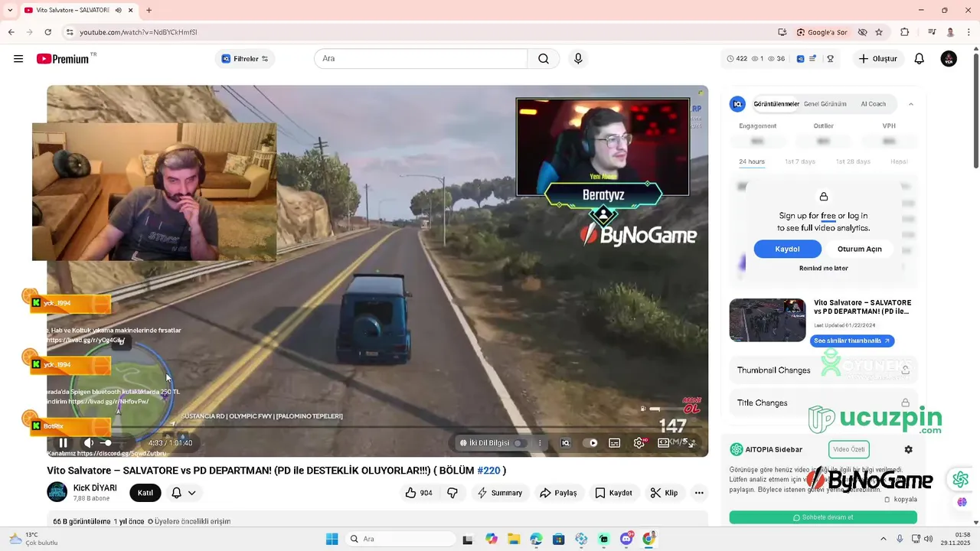Open the three-dot menu beside İki Dil Bilgisi
Screen dimensions: 980x551
(x=540, y=442)
